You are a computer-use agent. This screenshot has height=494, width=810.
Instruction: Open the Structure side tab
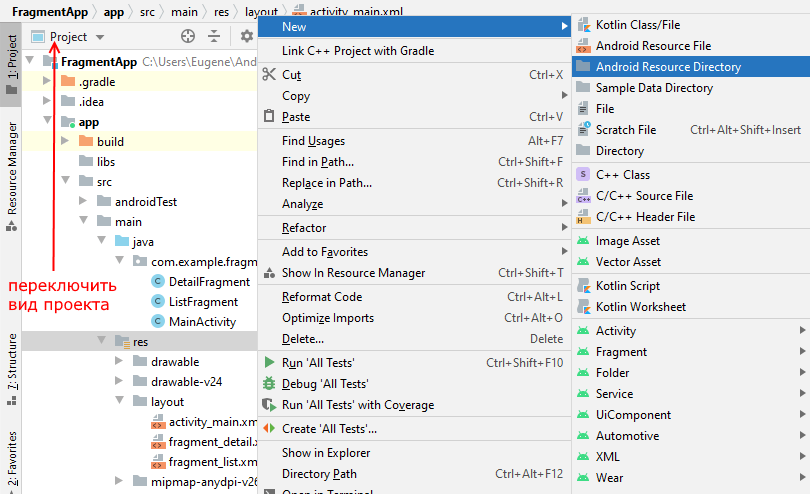coord(11,361)
